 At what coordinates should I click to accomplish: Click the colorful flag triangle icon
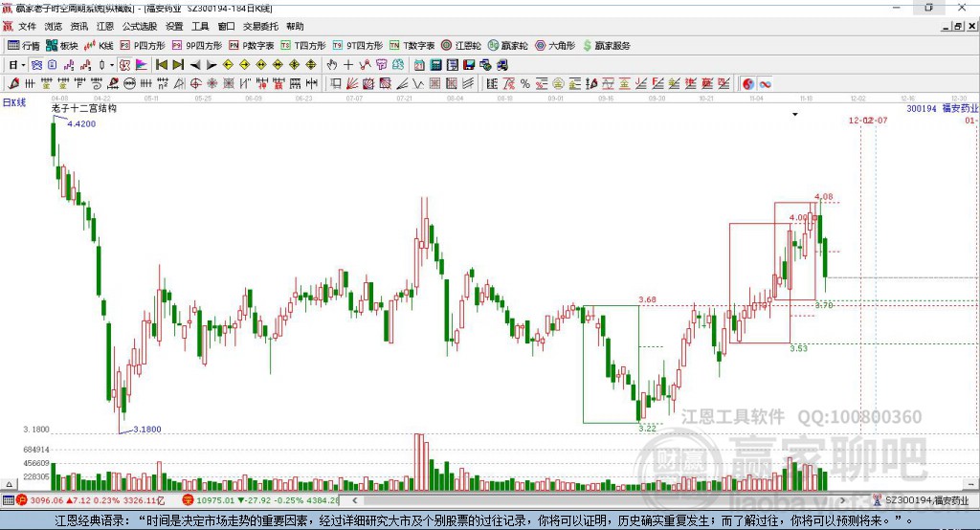142,65
